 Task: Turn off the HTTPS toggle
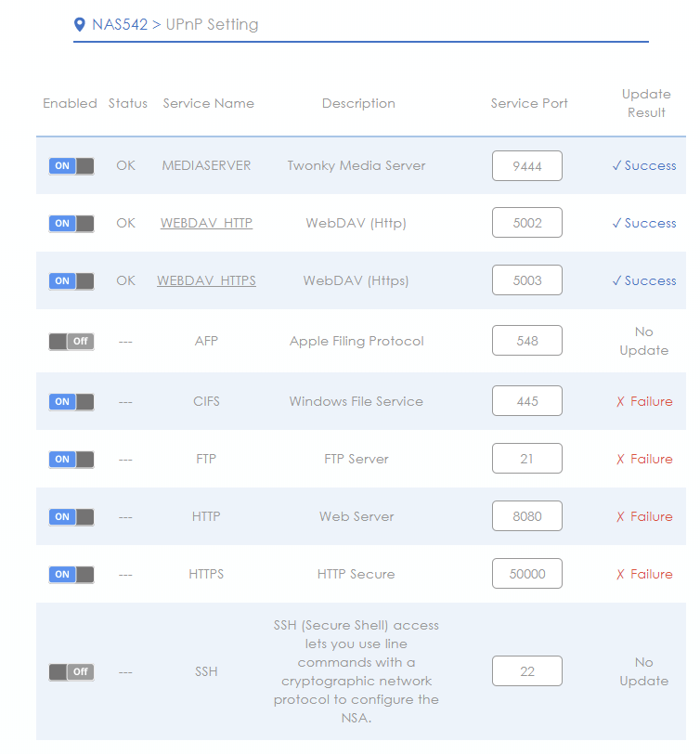(71, 574)
